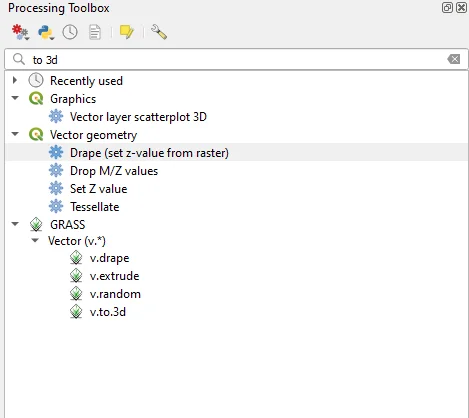Collapse the Vector (v.*) subgroup
Image resolution: width=469 pixels, height=418 pixels.
35,240
